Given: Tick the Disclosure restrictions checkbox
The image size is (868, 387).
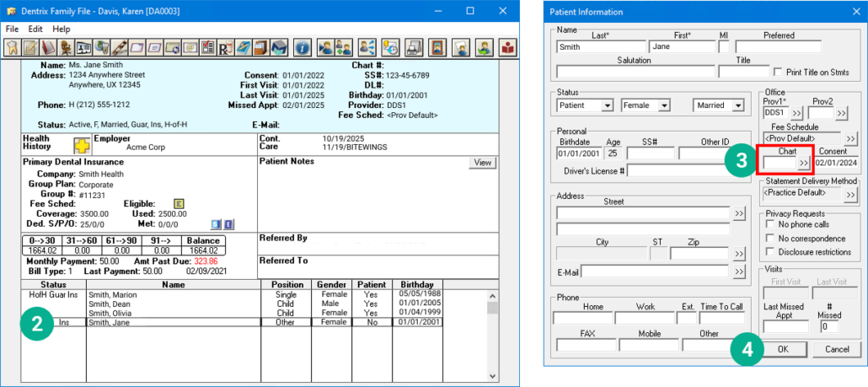Looking at the screenshot, I should click(x=770, y=252).
